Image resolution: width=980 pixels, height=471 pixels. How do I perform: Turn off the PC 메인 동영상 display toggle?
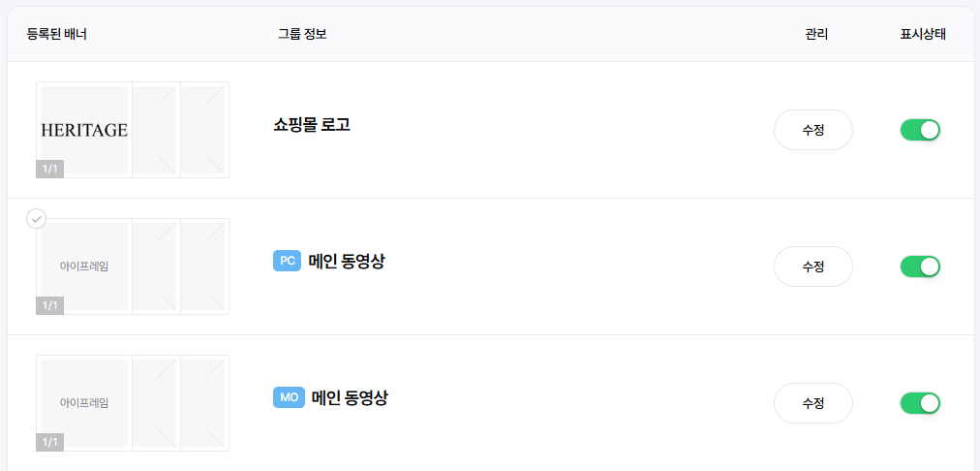tap(920, 267)
